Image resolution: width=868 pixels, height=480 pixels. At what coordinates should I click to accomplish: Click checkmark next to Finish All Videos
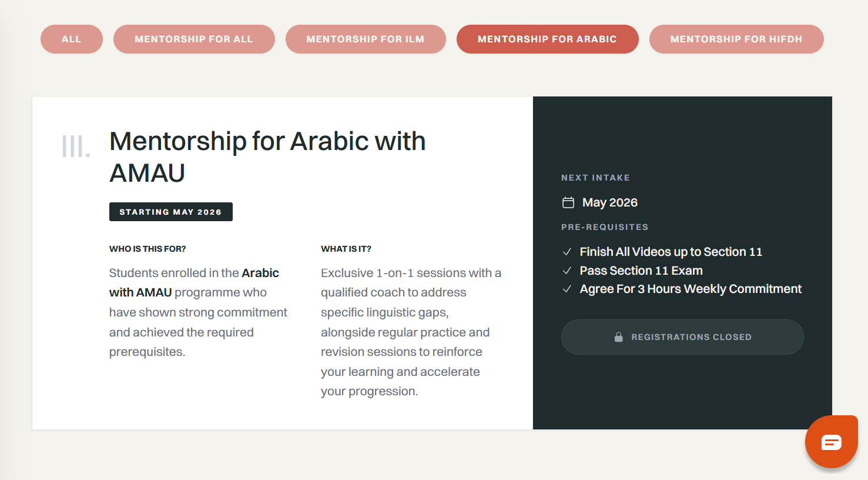[567, 252]
